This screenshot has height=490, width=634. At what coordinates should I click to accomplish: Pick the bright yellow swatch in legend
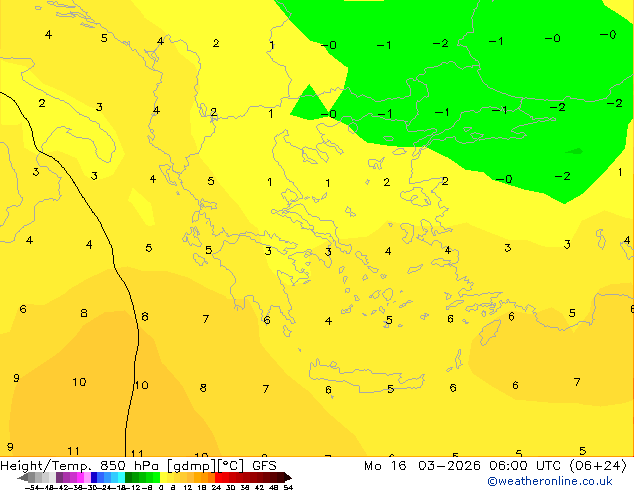click(163, 477)
